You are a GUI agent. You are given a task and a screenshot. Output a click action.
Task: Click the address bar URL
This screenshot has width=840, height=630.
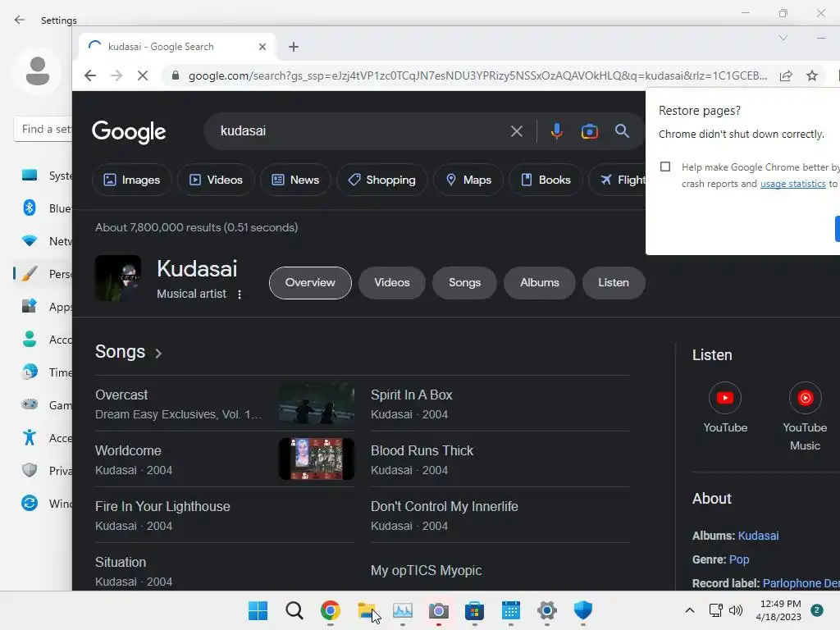(477, 75)
